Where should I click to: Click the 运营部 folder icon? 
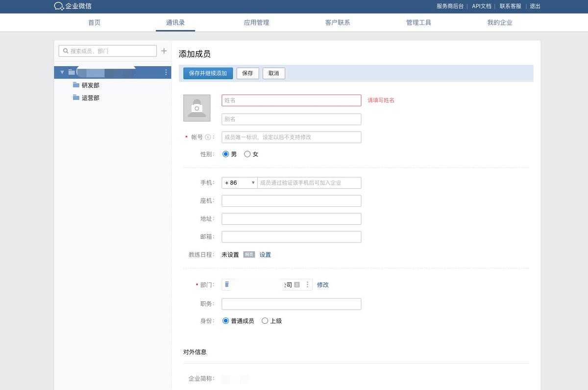point(76,97)
